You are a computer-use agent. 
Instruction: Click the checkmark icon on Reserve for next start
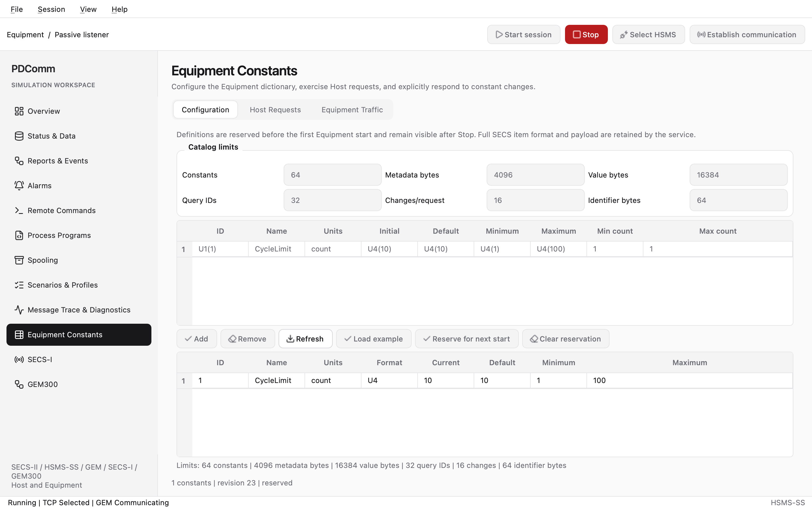pos(427,339)
